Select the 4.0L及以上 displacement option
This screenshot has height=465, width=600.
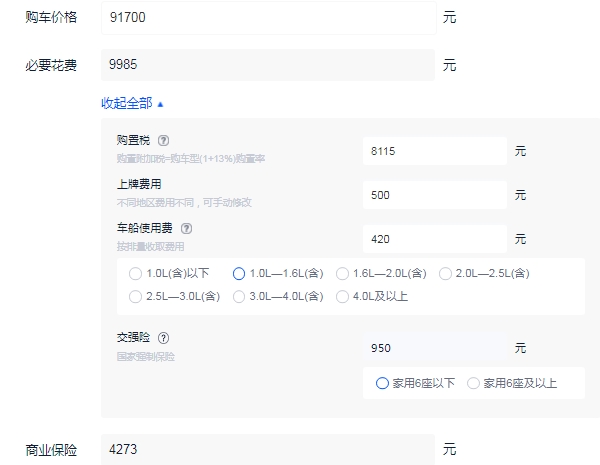(x=343, y=296)
